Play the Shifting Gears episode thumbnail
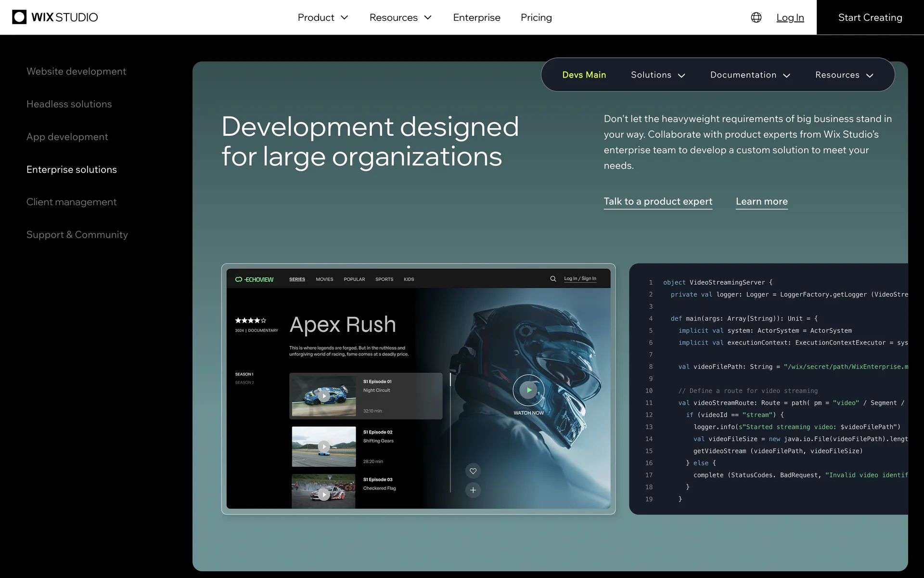The image size is (924, 578). 324,447
